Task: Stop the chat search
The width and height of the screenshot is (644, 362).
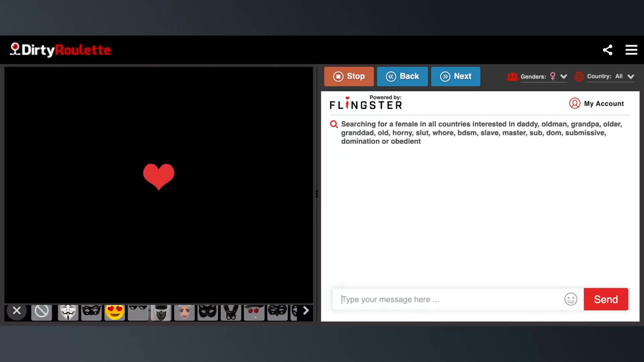Action: coord(349,76)
